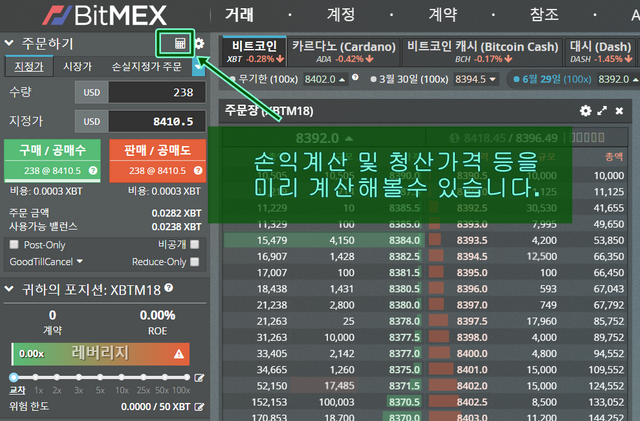Open the 거래 menu
This screenshot has width=640, height=421.
240,15
